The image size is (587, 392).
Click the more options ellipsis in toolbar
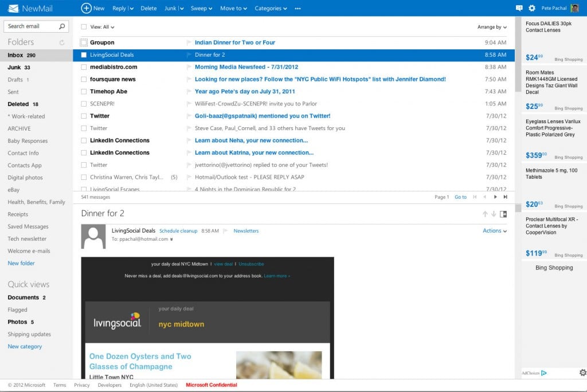tap(298, 8)
